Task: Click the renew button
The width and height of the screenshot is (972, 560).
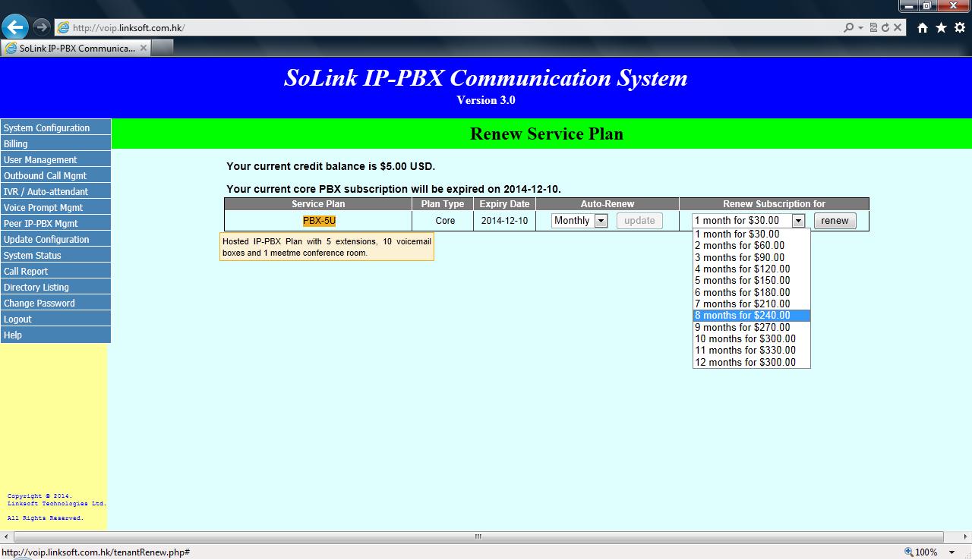Action: (835, 221)
